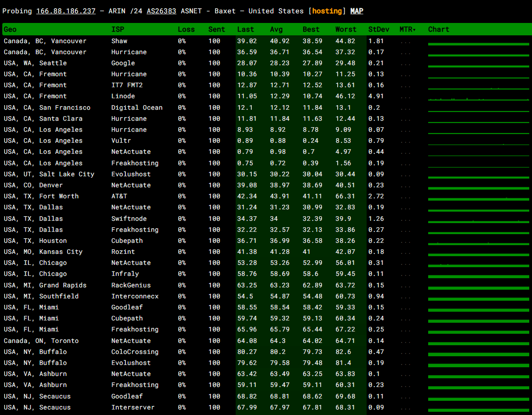Click the Chart column header
The image size is (532, 415).
click(438, 29)
